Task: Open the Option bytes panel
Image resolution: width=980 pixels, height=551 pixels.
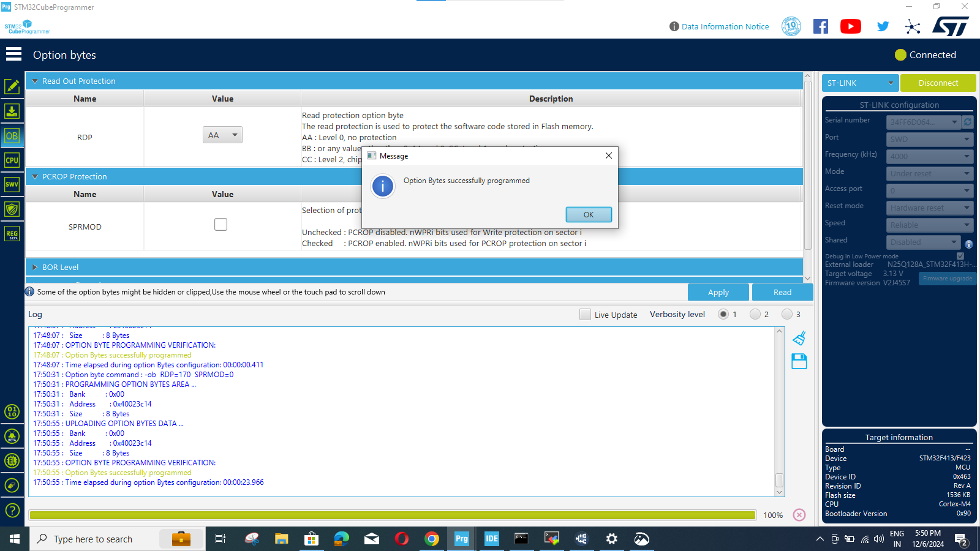Action: click(x=12, y=136)
